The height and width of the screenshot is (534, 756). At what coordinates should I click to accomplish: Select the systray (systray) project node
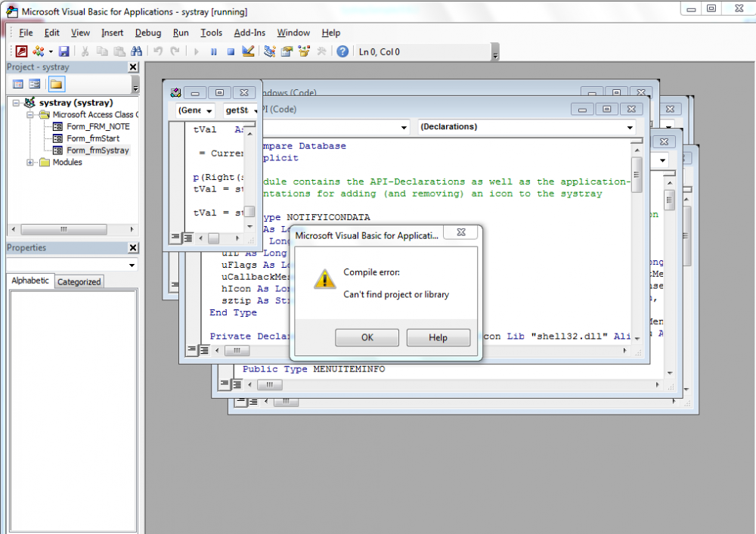(76, 103)
